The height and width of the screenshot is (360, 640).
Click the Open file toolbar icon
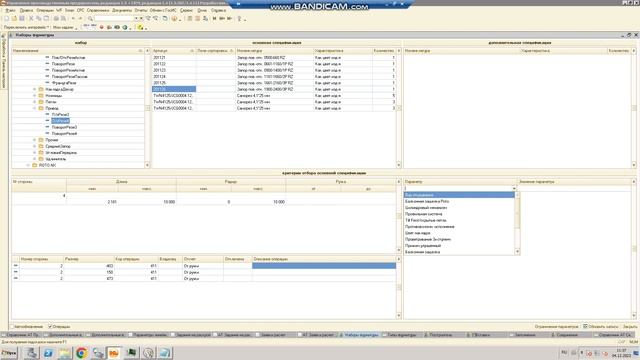point(14,18)
